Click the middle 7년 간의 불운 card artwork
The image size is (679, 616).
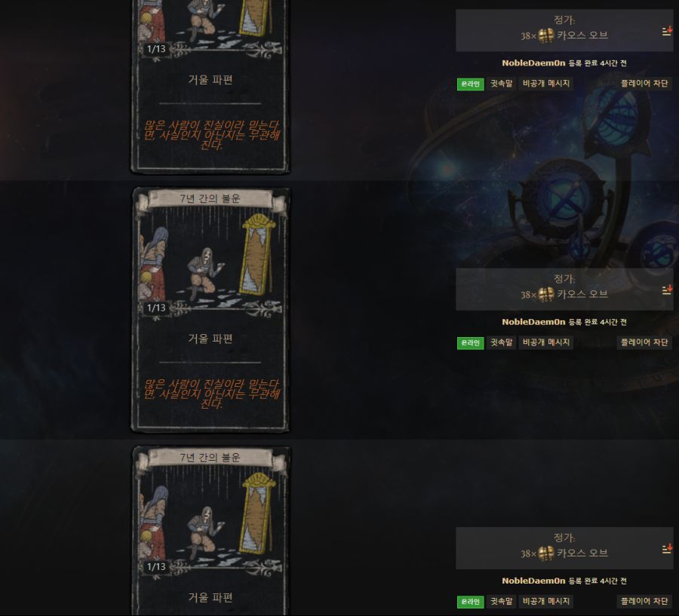(x=210, y=259)
